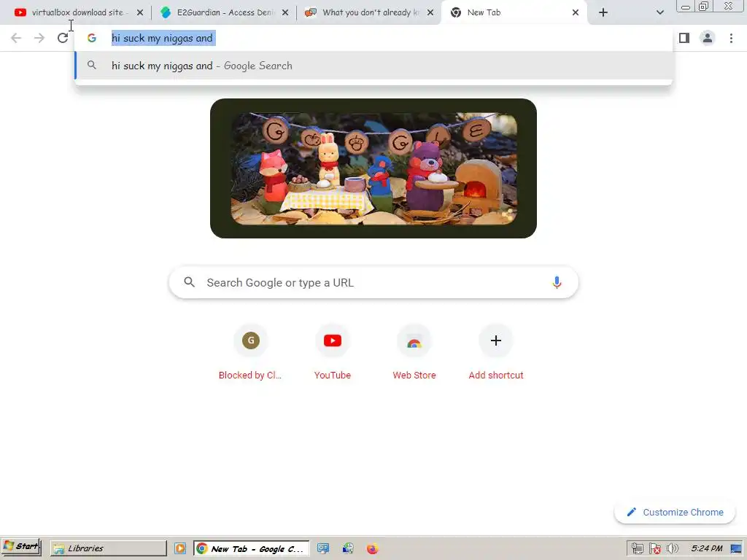Open the side panel icon
This screenshot has height=560, width=747.
pyautogui.click(x=684, y=38)
